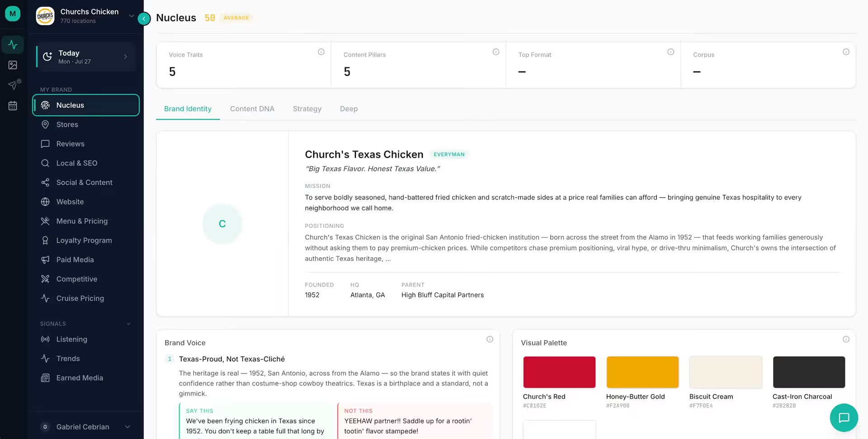The image size is (868, 439).
Task: Open the chat support bubble
Action: coord(844,417)
